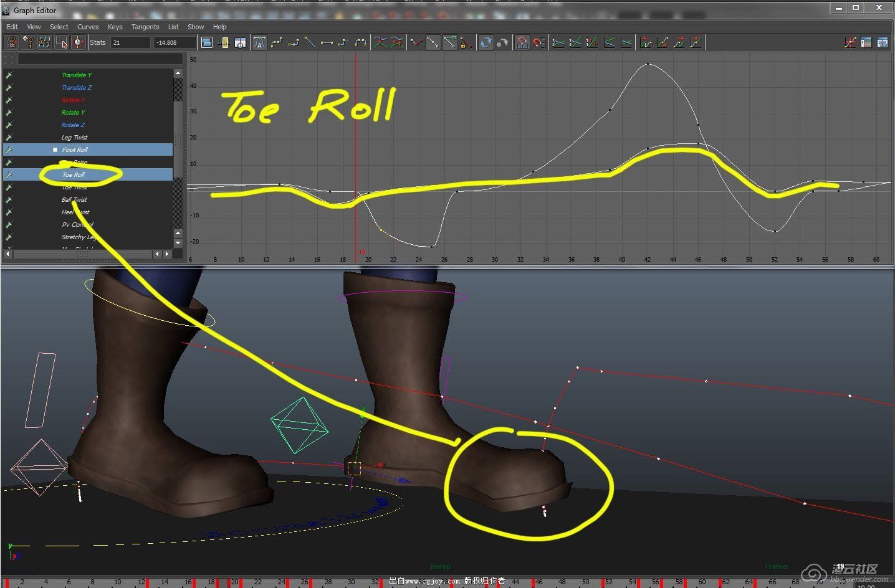Click outliner horizontal scrollbar left arrow

8,254
